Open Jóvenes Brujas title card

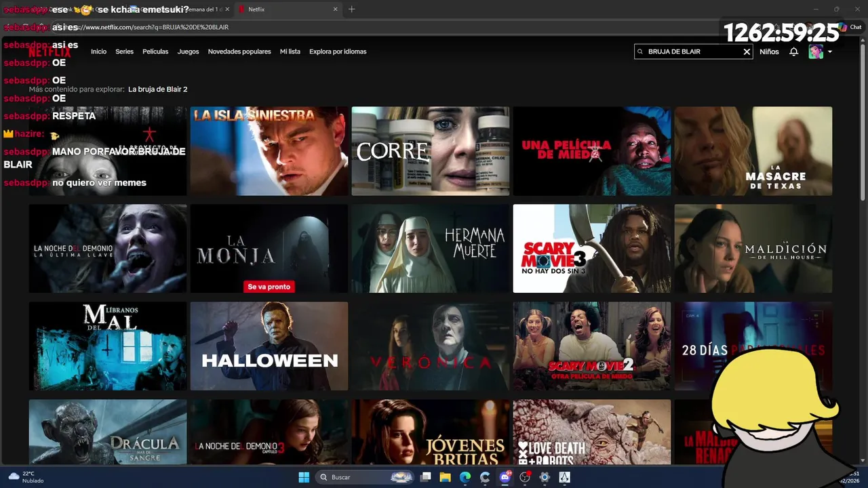pos(431,432)
